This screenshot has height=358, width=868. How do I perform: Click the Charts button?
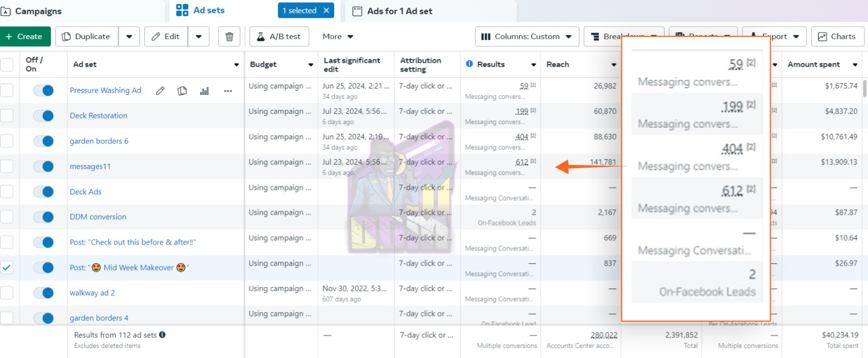[837, 36]
